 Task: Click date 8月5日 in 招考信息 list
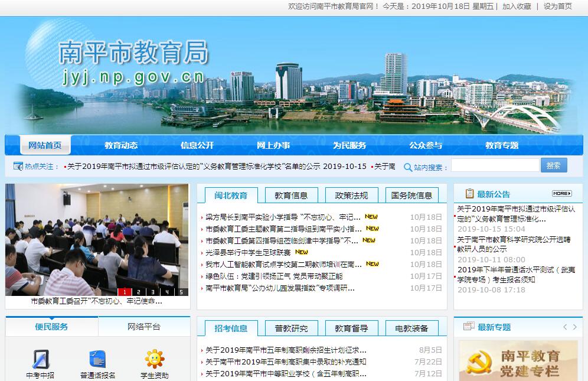coord(430,350)
